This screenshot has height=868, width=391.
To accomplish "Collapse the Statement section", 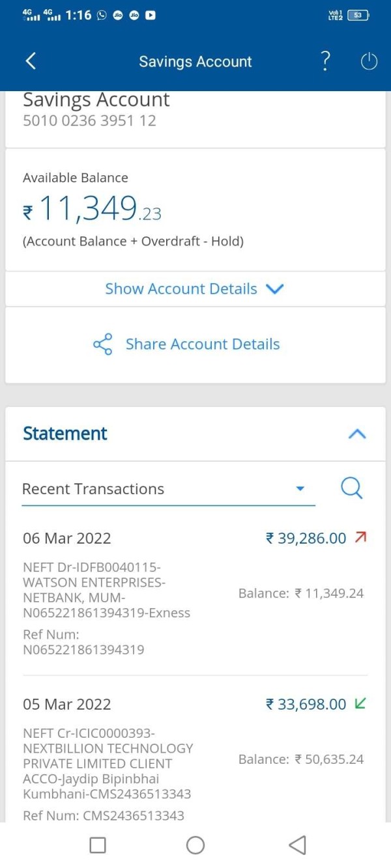I will (357, 434).
